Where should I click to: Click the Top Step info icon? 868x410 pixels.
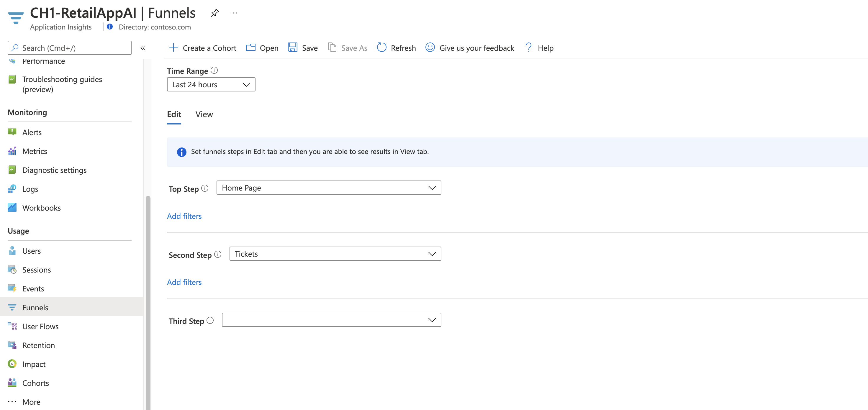(x=205, y=188)
